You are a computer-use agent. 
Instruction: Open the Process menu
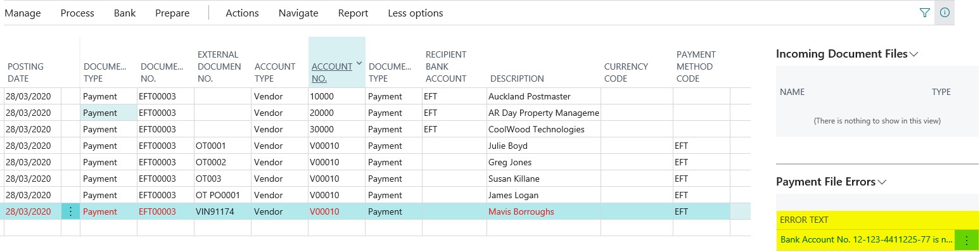click(x=77, y=13)
